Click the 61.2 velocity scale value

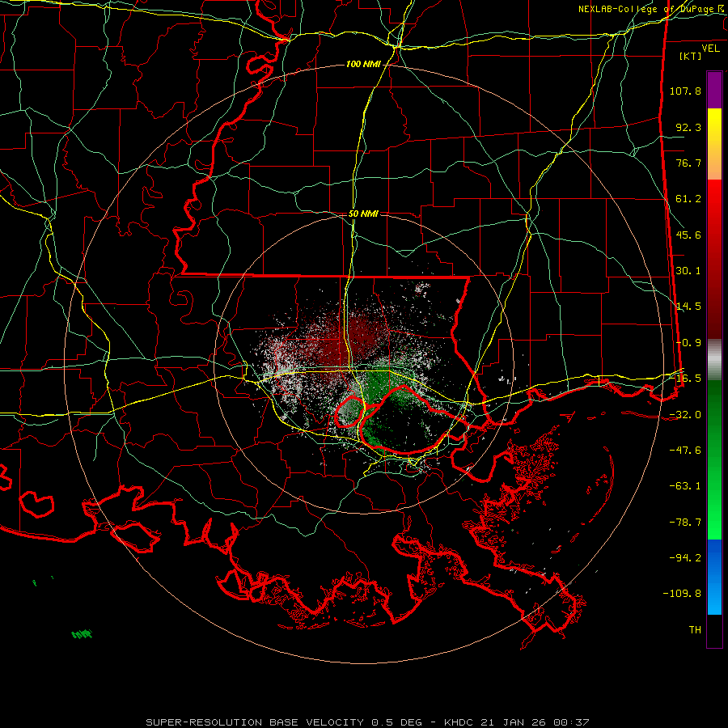[x=688, y=199]
